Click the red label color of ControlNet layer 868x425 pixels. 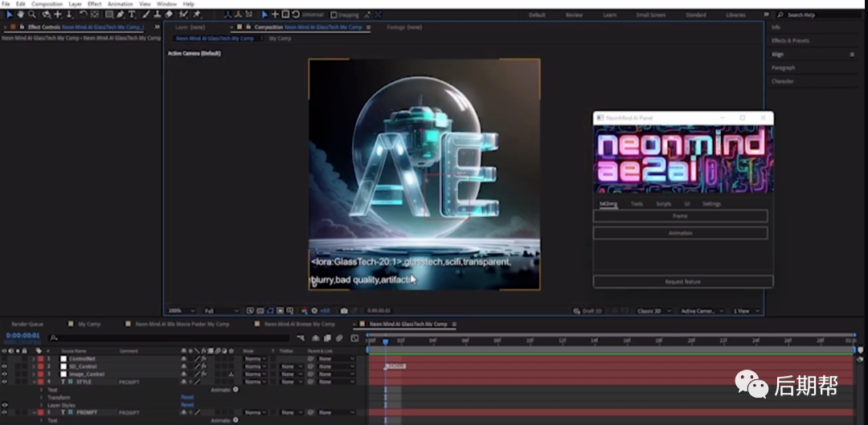[x=40, y=358]
